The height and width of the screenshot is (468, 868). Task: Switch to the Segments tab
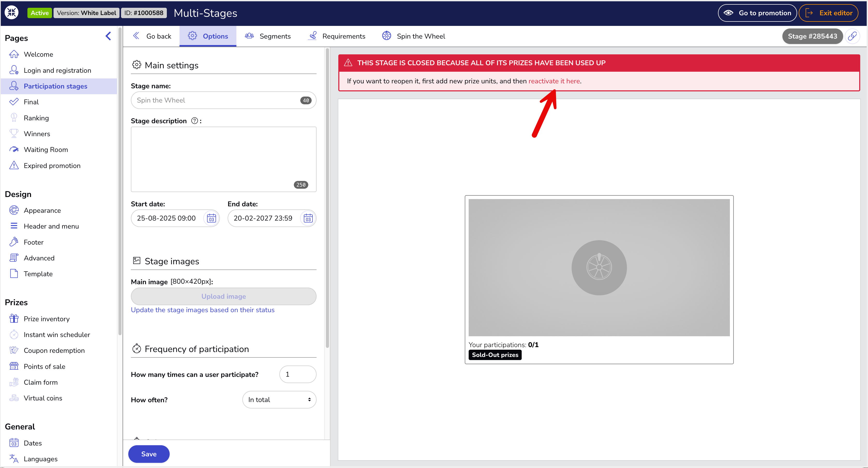(267, 36)
